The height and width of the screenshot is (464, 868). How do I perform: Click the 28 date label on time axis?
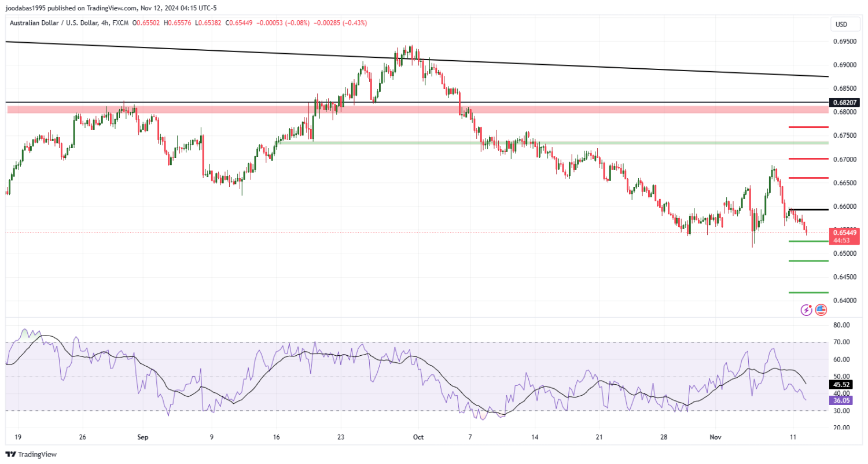tap(664, 438)
